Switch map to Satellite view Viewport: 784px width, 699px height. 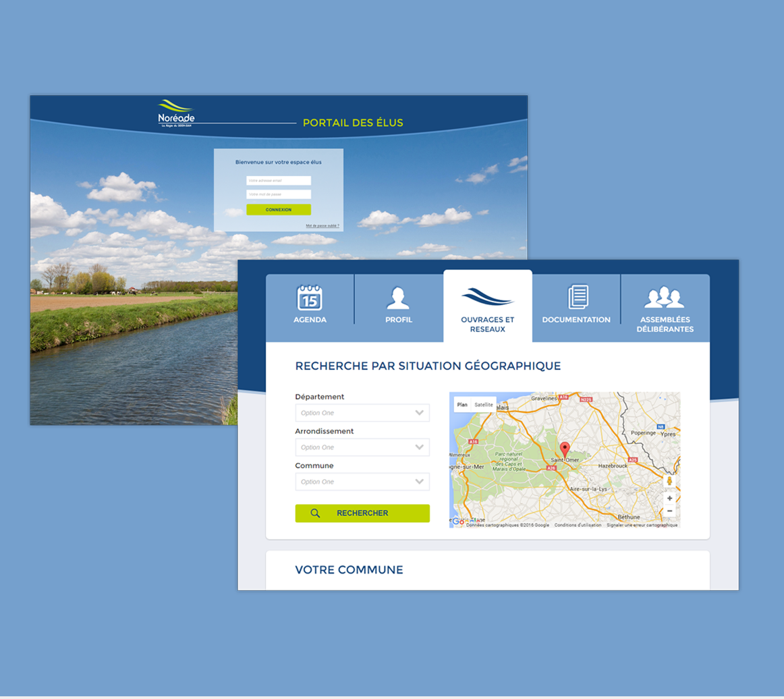tap(484, 405)
